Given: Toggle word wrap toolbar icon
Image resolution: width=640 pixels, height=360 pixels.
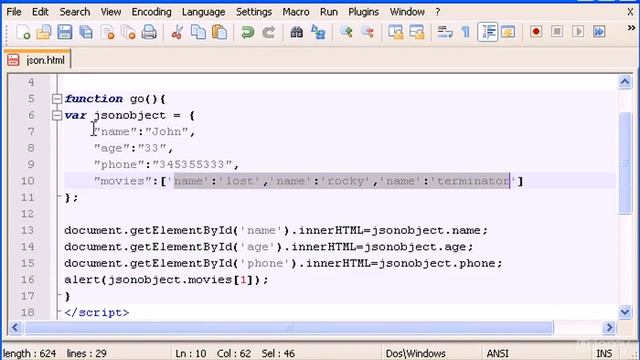Looking at the screenshot, I should [444, 32].
